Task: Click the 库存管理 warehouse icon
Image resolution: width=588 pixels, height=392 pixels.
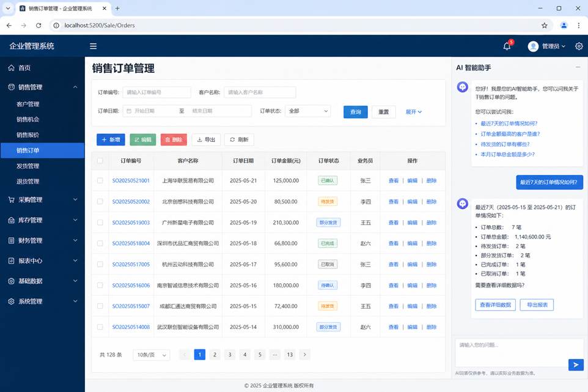Action: 11,220
